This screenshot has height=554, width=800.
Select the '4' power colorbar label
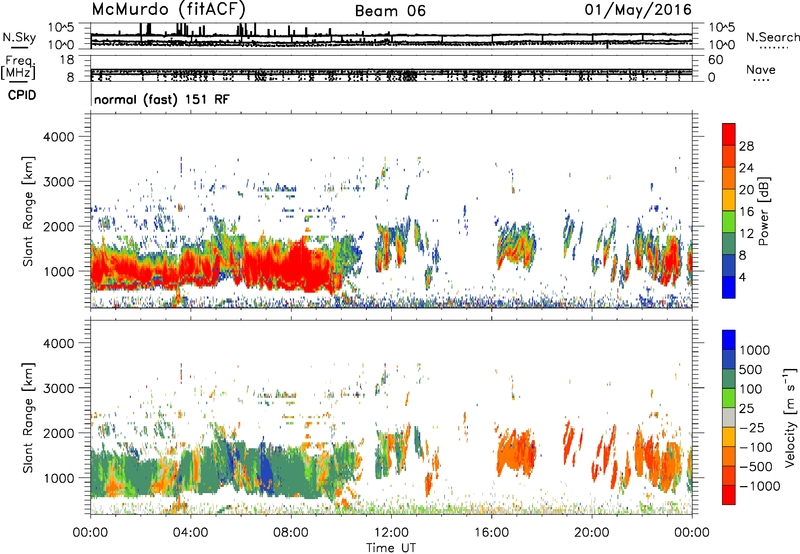point(742,277)
